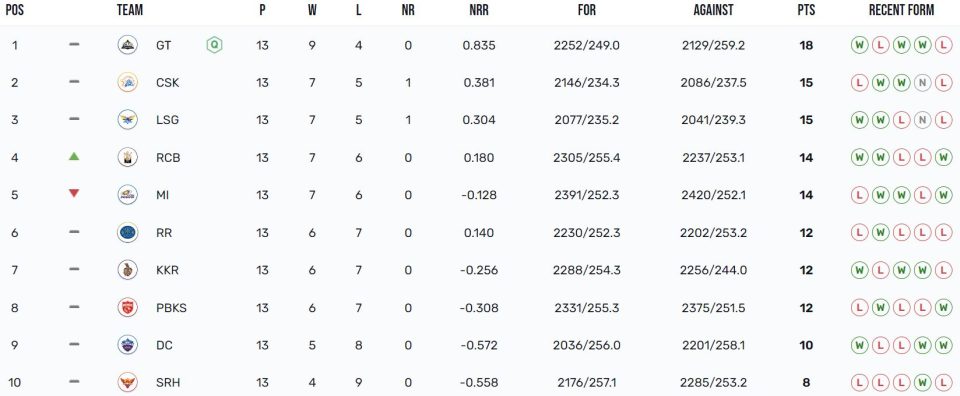Image resolution: width=960 pixels, height=396 pixels.
Task: Click CSK's grey N no-result form badge
Action: 923,83
